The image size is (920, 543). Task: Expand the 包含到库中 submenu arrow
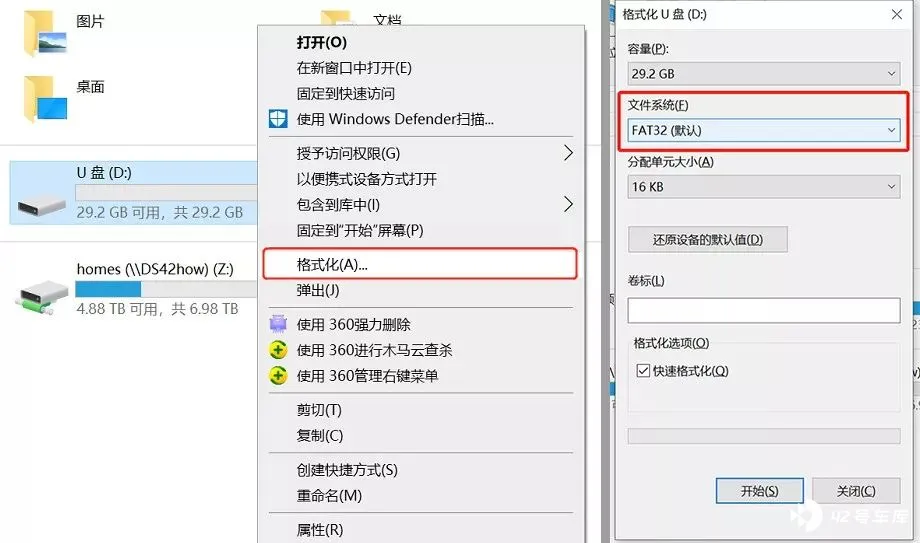(x=567, y=204)
